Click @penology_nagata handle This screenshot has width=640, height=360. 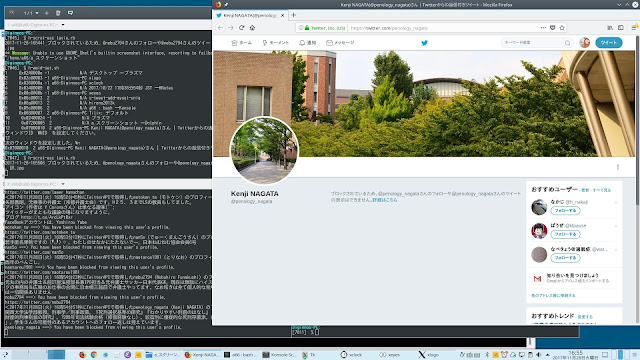(x=251, y=201)
